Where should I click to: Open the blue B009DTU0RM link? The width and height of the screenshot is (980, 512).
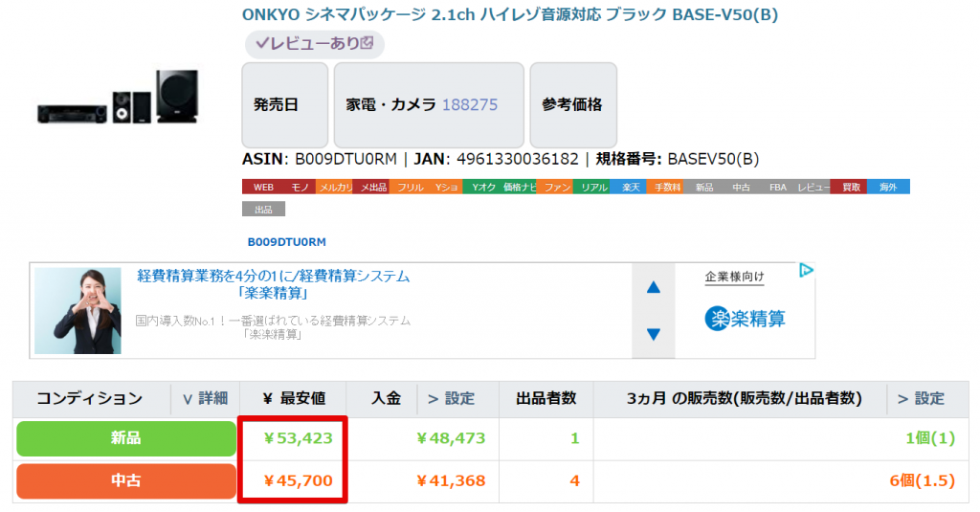click(287, 242)
